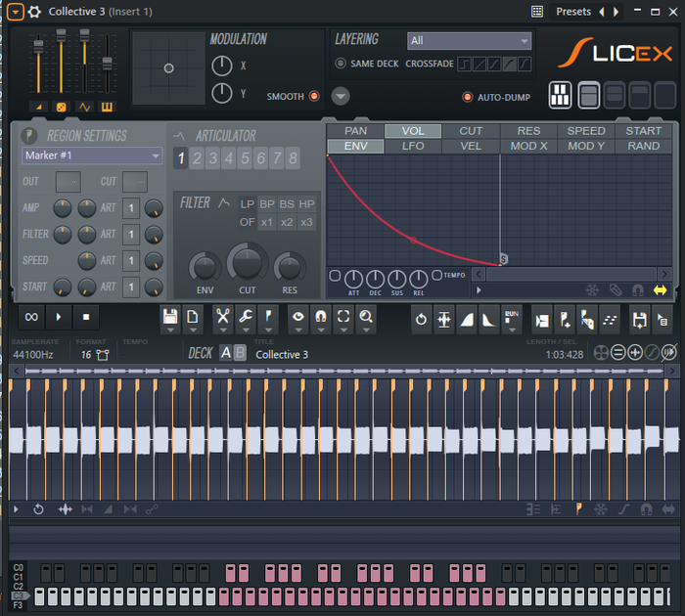Click the OF filter off button
The height and width of the screenshot is (616, 685).
pos(247,222)
